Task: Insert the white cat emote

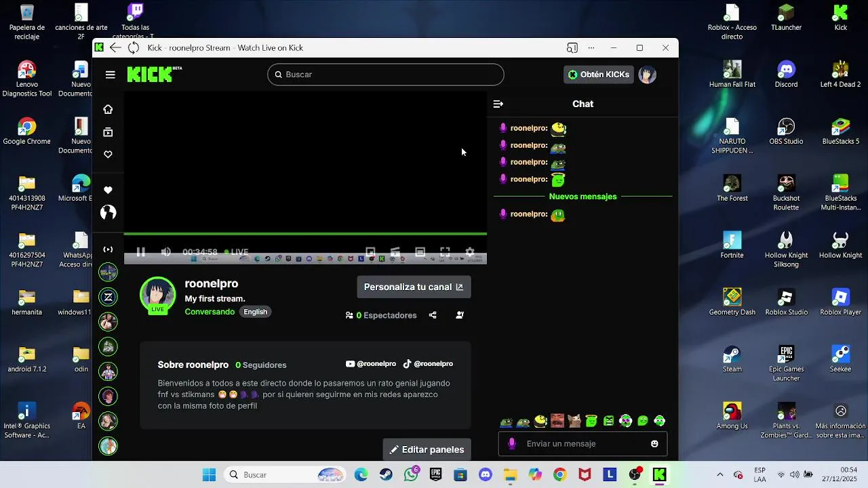Action: point(574,421)
